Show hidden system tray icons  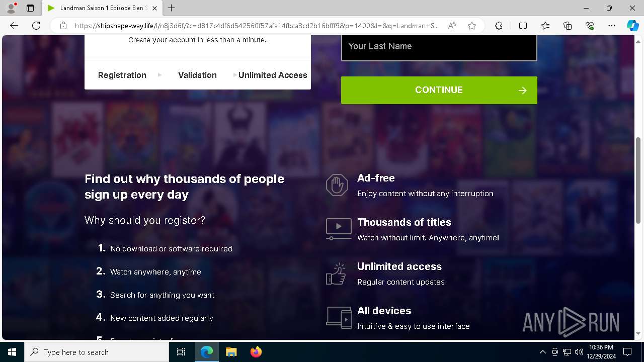click(542, 352)
